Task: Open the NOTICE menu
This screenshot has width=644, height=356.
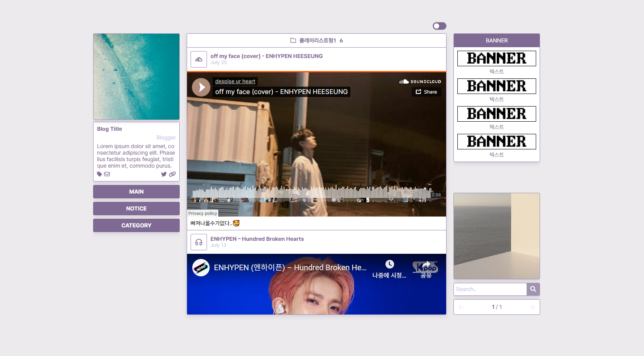Action: pyautogui.click(x=136, y=208)
